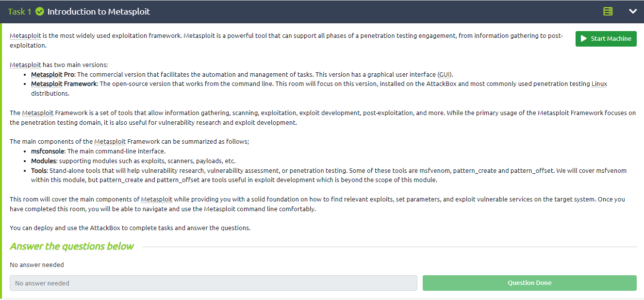Click the bold Metasploit Pro term

pos(53,74)
